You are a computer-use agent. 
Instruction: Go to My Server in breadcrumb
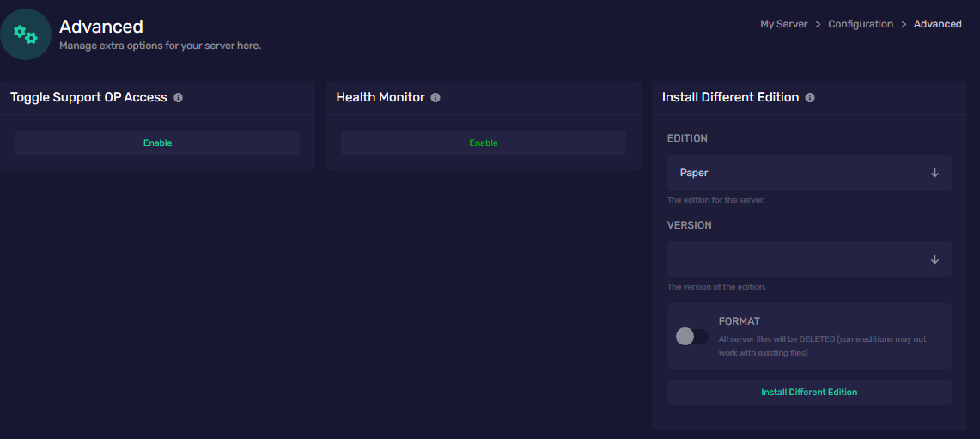coord(783,24)
